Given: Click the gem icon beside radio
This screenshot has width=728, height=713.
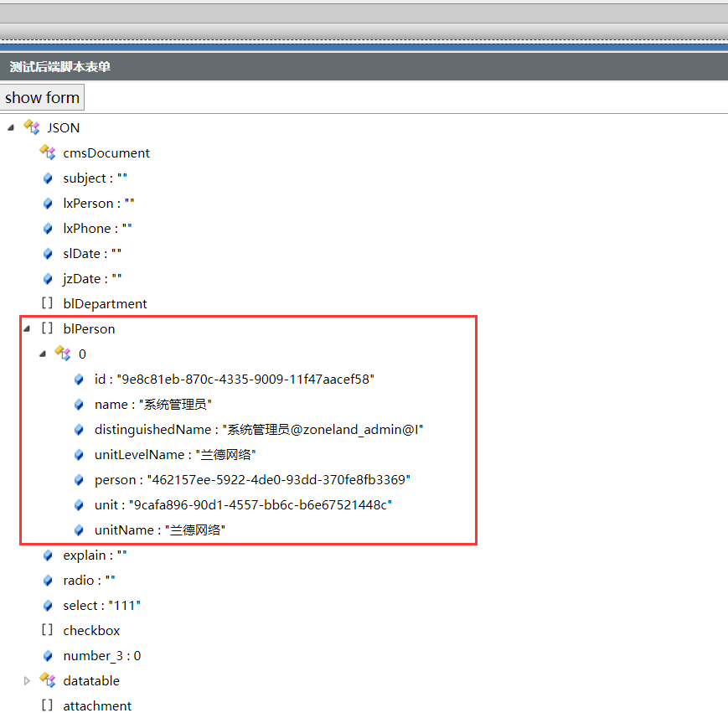Looking at the screenshot, I should click(48, 581).
